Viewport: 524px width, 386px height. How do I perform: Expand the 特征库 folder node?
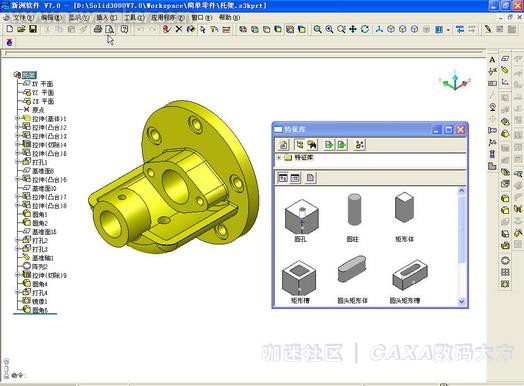pyautogui.click(x=279, y=157)
